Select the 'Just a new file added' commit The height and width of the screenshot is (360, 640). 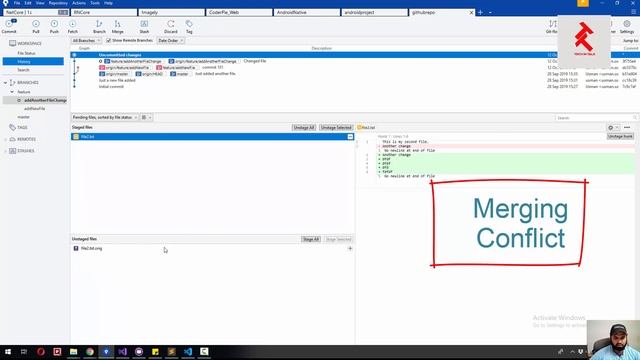point(117,80)
